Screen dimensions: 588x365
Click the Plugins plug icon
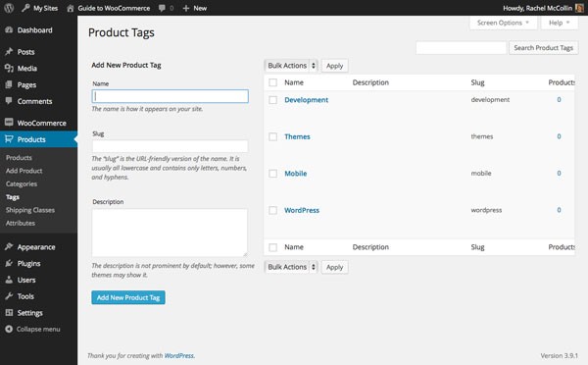[9, 263]
